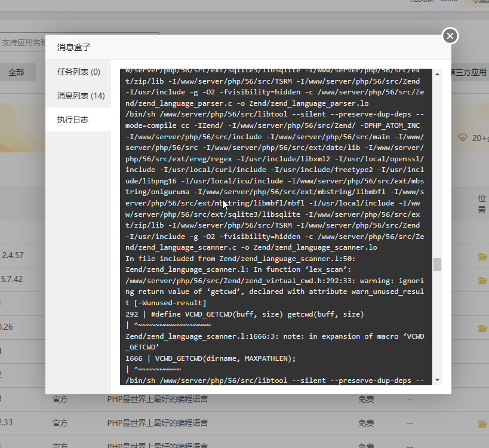The width and height of the screenshot is (489, 448).
Task: Open the 消息列表 (14) tab
Action: click(x=78, y=96)
